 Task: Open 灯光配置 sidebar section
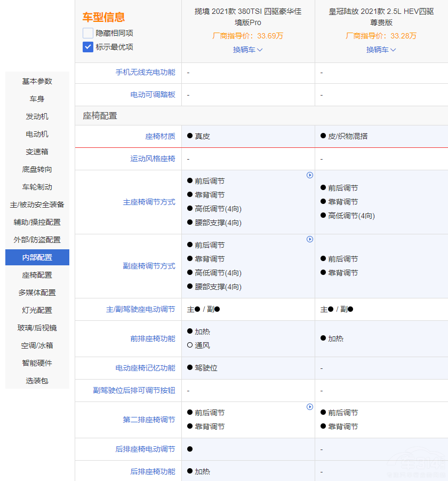[x=37, y=310]
